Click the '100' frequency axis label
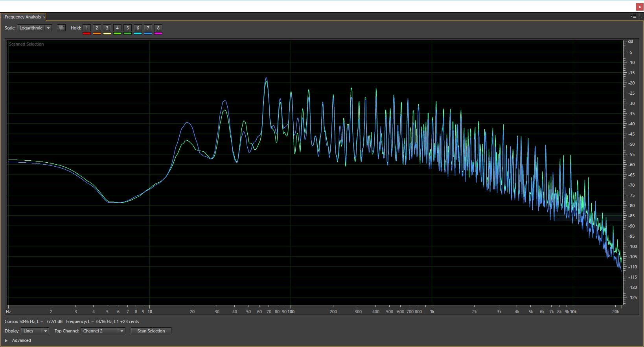The height and width of the screenshot is (347, 644). (291, 312)
